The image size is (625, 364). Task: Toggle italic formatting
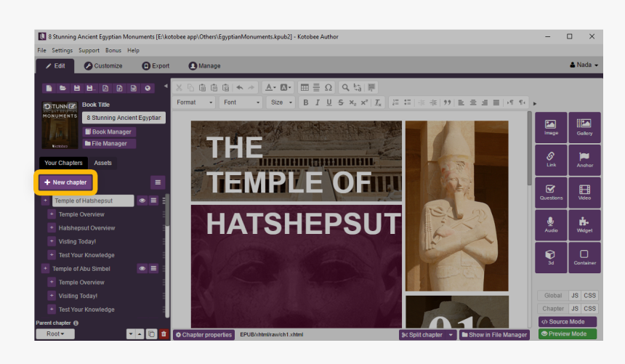click(318, 102)
